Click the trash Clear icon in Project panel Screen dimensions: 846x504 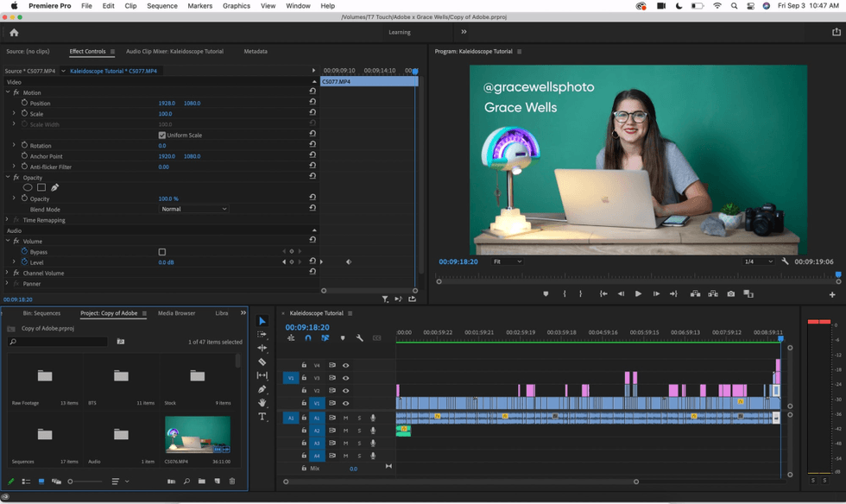tap(232, 481)
